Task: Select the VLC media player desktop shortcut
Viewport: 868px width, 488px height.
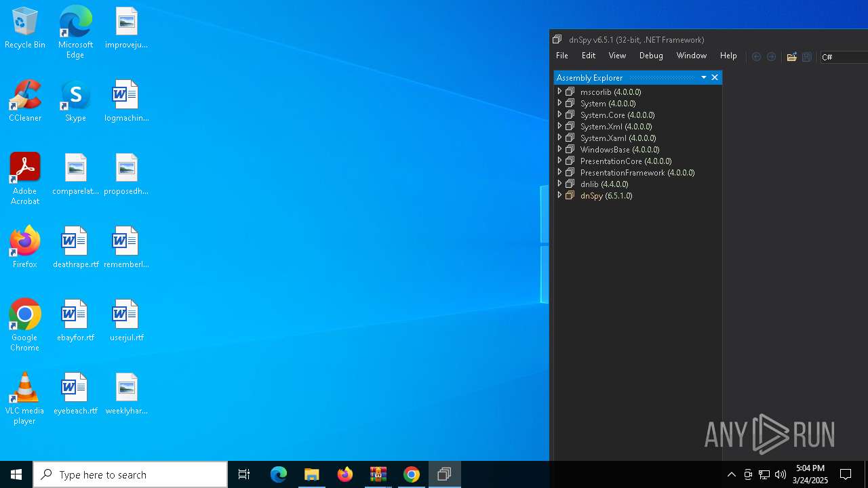Action: pos(25,399)
